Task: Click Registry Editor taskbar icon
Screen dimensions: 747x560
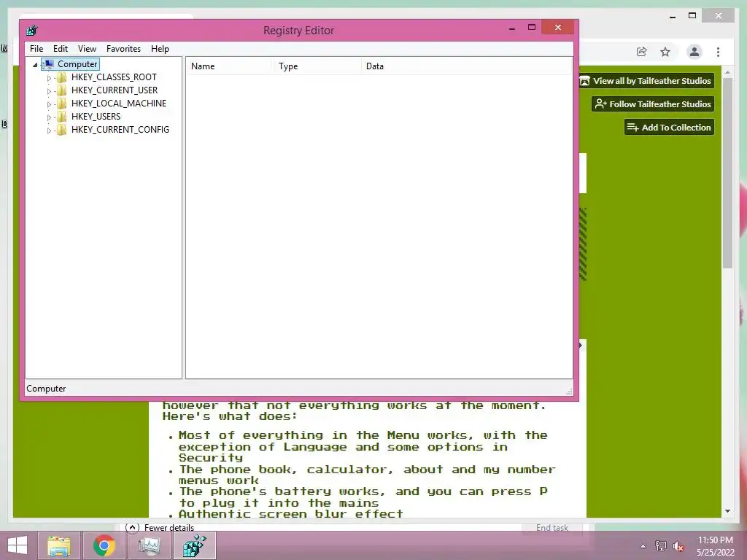Action: point(194,545)
